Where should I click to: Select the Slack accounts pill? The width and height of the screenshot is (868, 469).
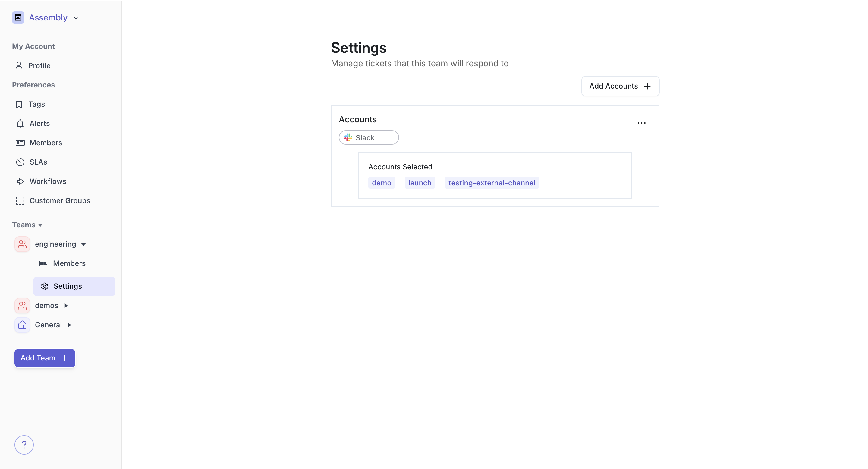(x=369, y=137)
